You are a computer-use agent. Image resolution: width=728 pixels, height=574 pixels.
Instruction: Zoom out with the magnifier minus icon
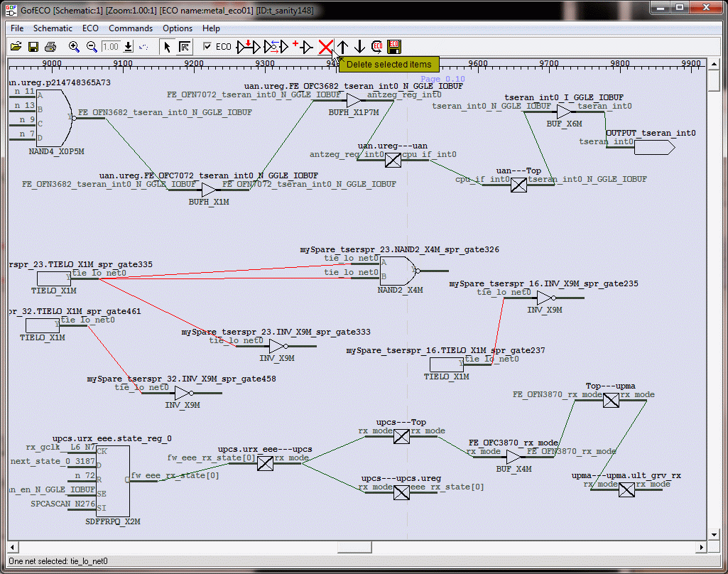tap(92, 47)
